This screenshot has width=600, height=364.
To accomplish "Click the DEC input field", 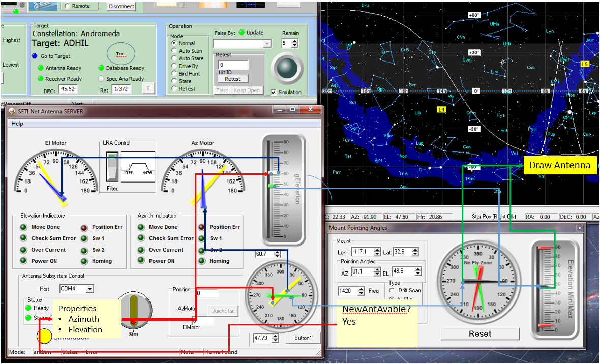I will tap(68, 89).
